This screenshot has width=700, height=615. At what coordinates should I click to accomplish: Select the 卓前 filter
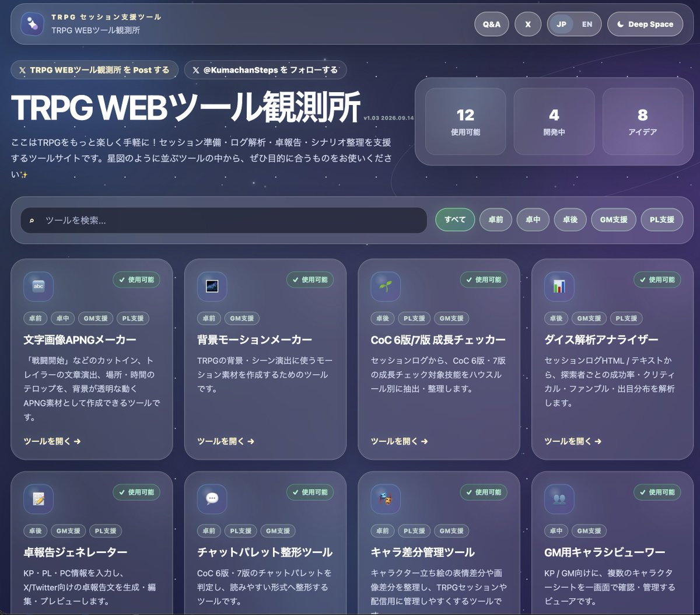tap(496, 220)
